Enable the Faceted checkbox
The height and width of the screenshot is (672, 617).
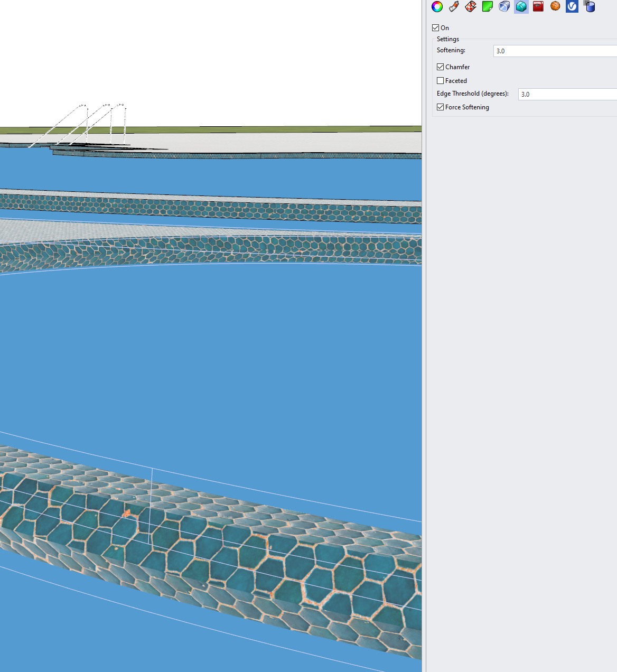click(441, 81)
